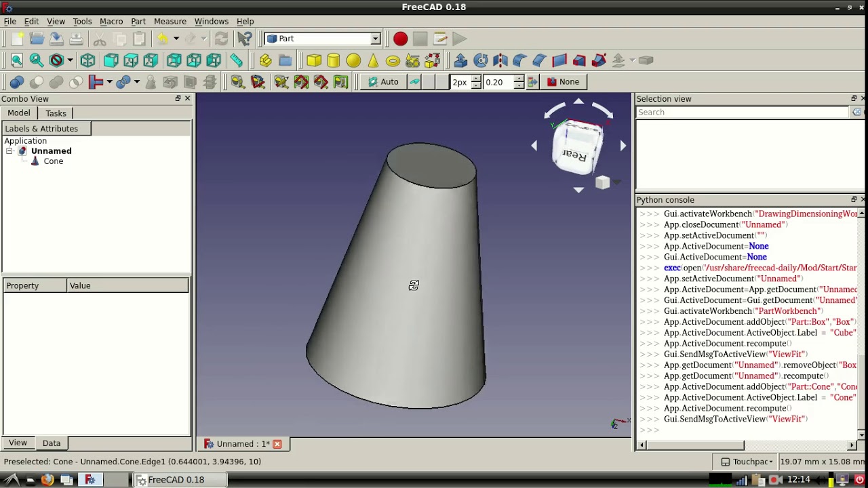Create a new part container
Screen dimensions: 868x488
click(266, 60)
